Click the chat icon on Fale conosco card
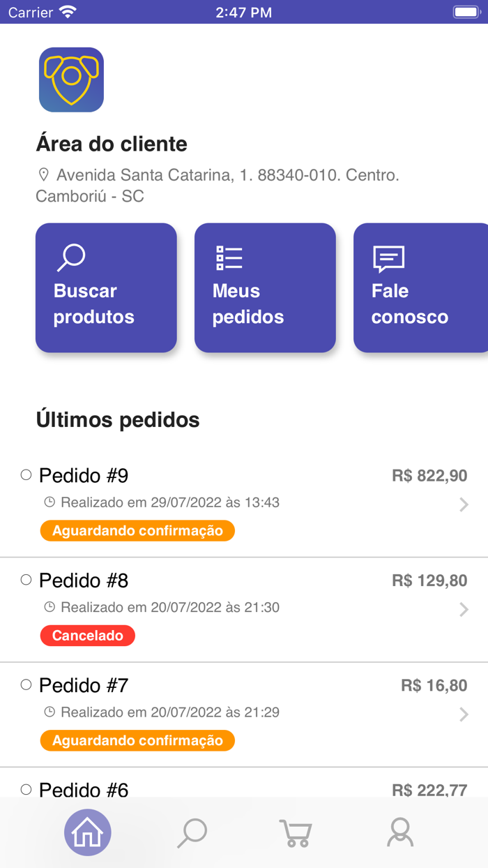The width and height of the screenshot is (488, 868). (x=388, y=257)
